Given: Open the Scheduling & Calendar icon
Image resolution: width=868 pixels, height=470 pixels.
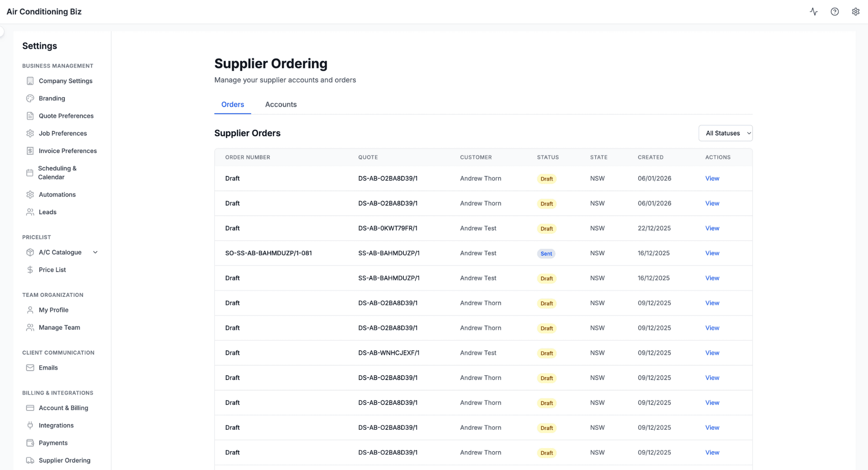Looking at the screenshot, I should tap(30, 173).
